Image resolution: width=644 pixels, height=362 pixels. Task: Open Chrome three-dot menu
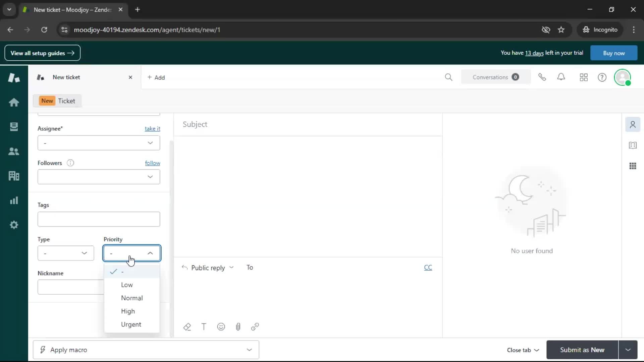[634, 30]
